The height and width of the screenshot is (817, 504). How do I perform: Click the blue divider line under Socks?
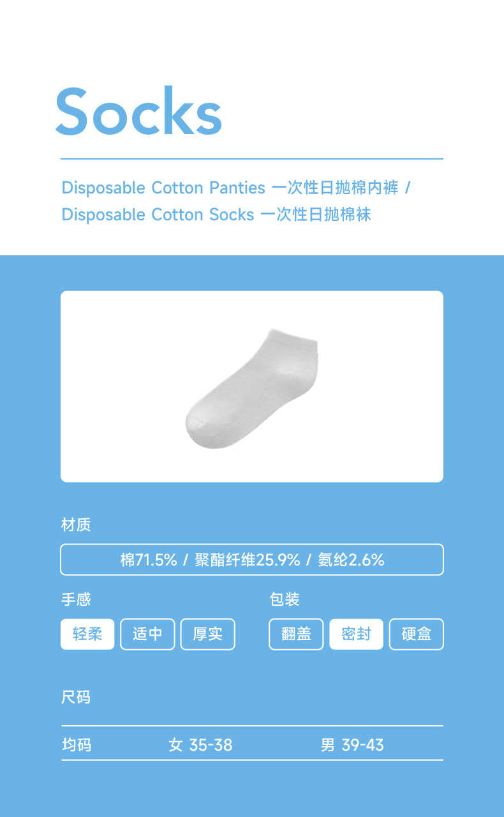pyautogui.click(x=252, y=159)
